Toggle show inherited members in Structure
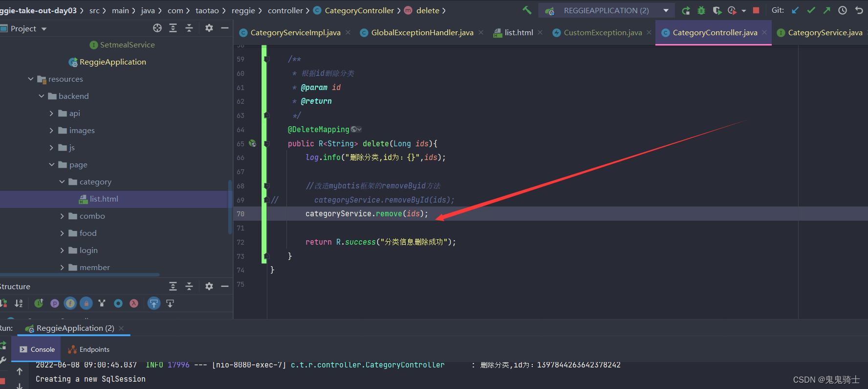This screenshot has height=389, width=868. [x=39, y=303]
